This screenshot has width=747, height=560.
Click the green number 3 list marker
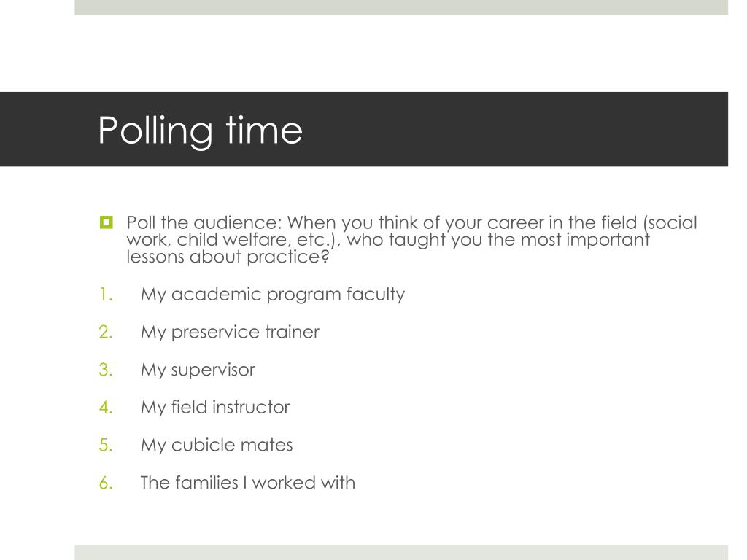pos(106,370)
